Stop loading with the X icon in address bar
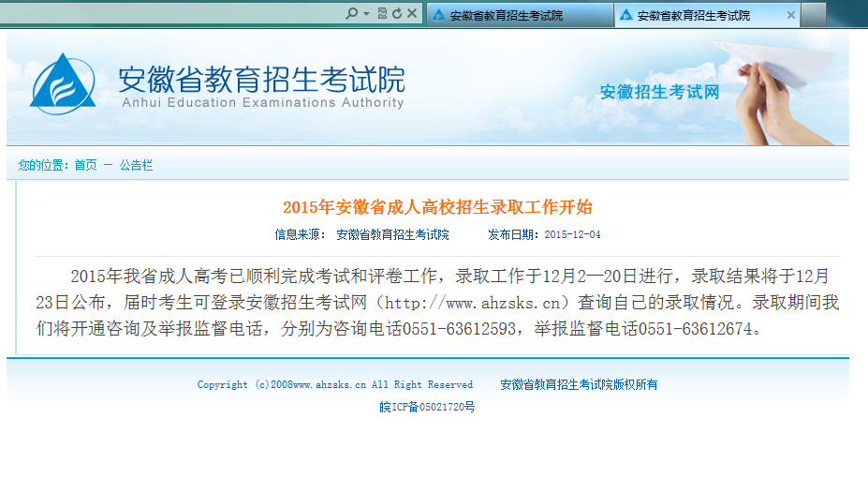 412,13
